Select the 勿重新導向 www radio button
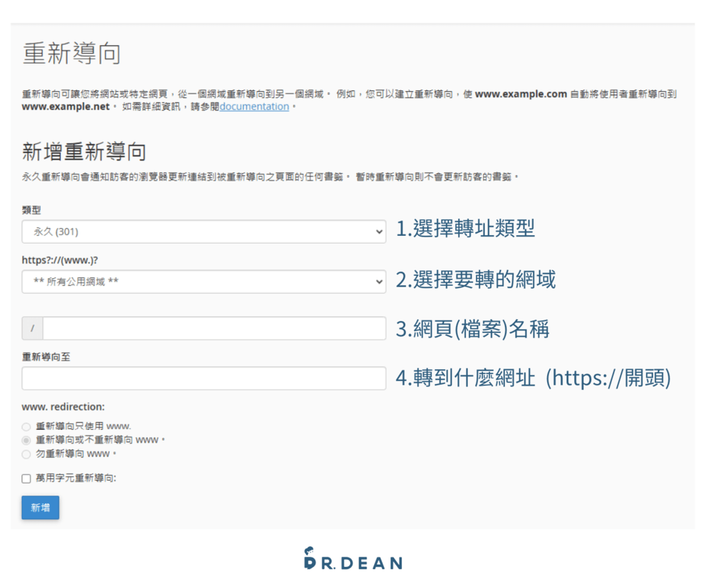Image resolution: width=706 pixels, height=588 pixels. [x=26, y=454]
